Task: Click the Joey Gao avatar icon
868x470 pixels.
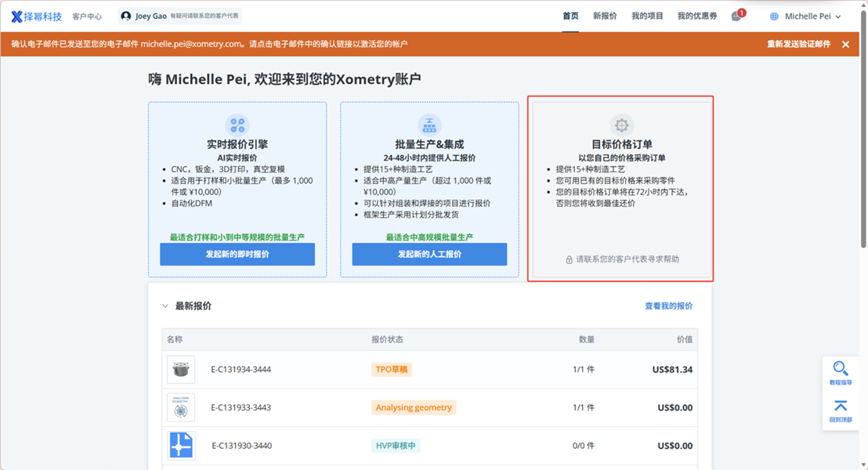Action: coord(126,16)
